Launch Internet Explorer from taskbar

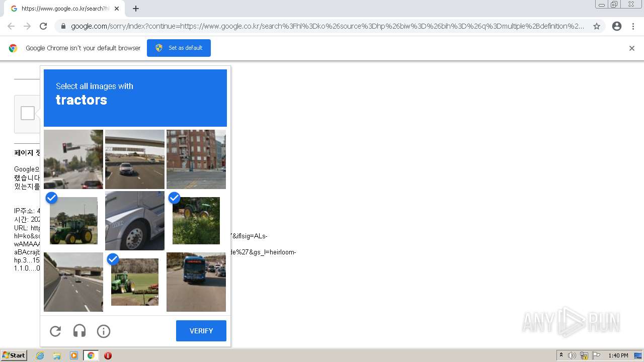click(40, 355)
